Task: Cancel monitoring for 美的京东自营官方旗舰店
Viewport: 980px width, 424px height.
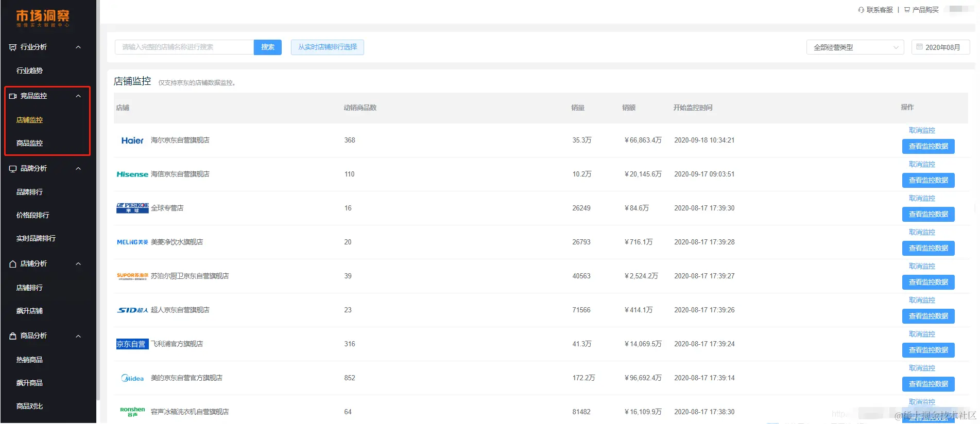Action: click(x=922, y=368)
